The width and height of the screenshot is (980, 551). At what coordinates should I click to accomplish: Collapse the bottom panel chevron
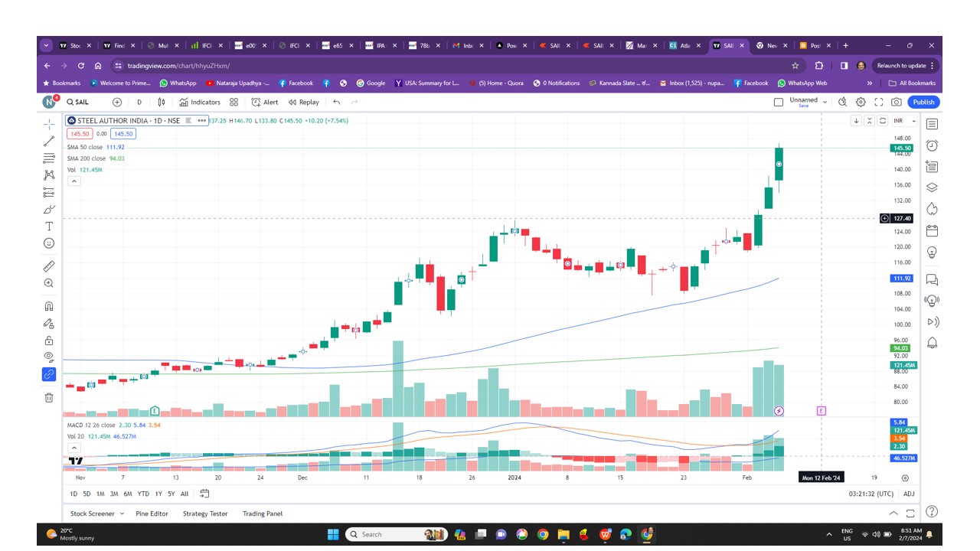click(x=893, y=514)
